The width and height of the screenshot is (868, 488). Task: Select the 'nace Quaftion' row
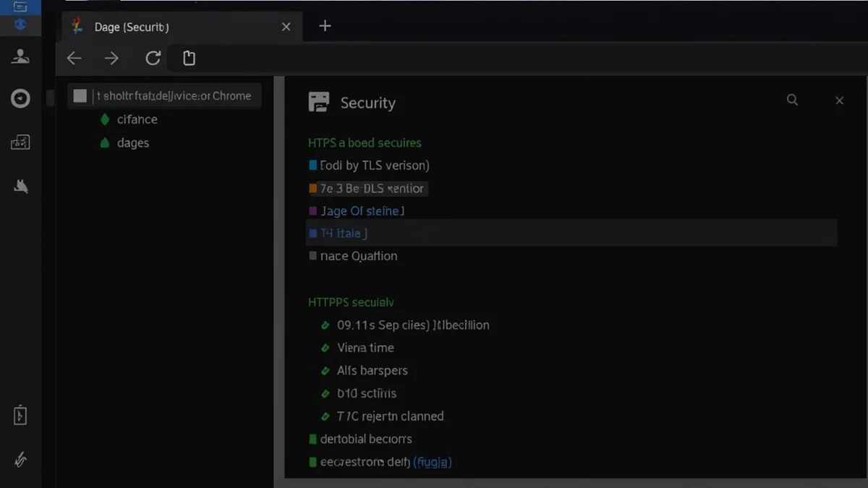[359, 256]
